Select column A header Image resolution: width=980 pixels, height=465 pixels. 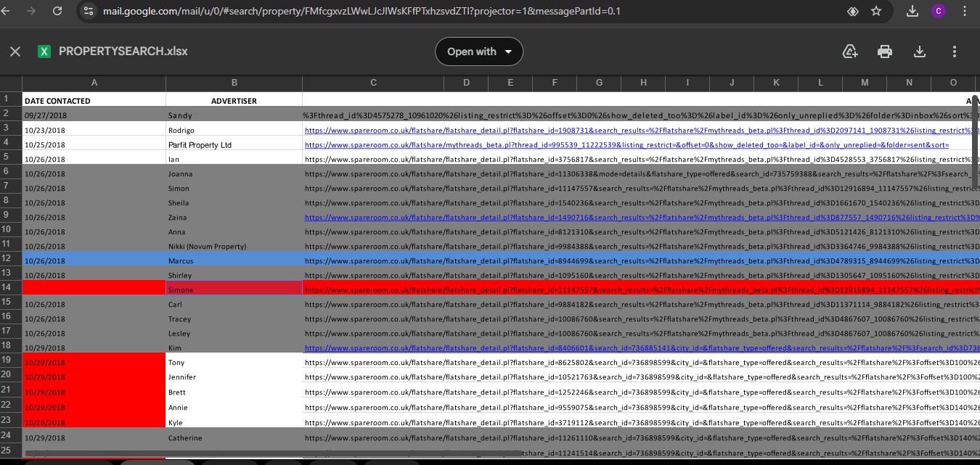click(94, 83)
